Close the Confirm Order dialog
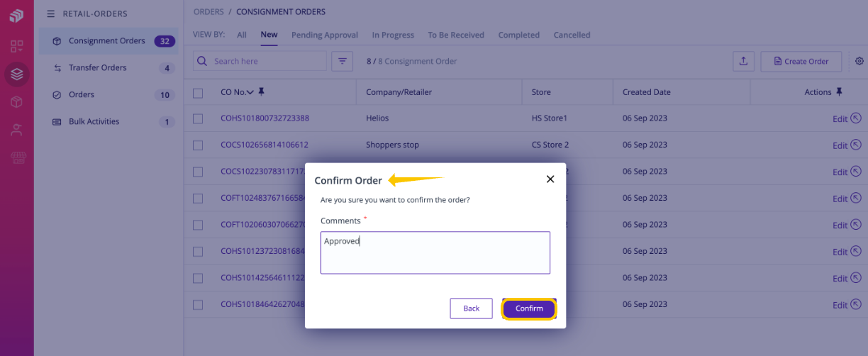 tap(550, 179)
